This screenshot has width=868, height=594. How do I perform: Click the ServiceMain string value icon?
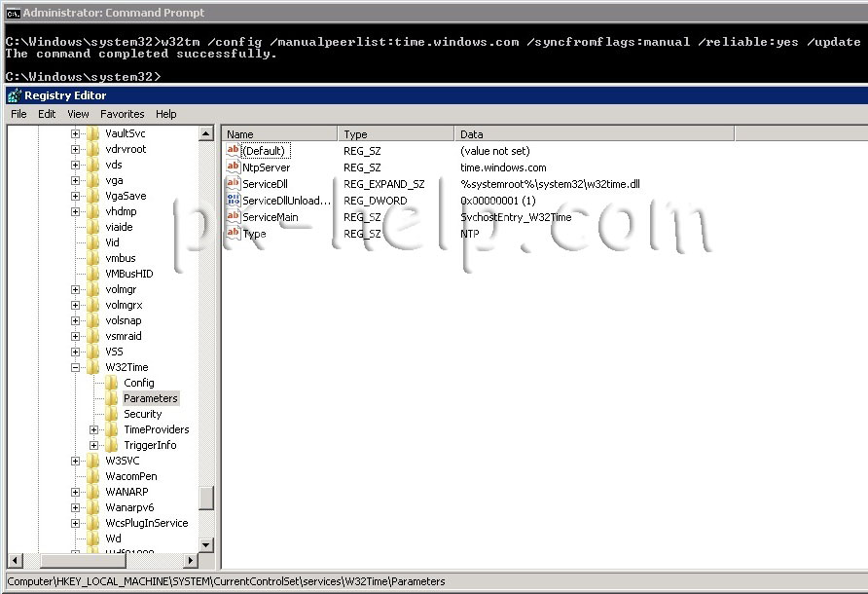[233, 217]
